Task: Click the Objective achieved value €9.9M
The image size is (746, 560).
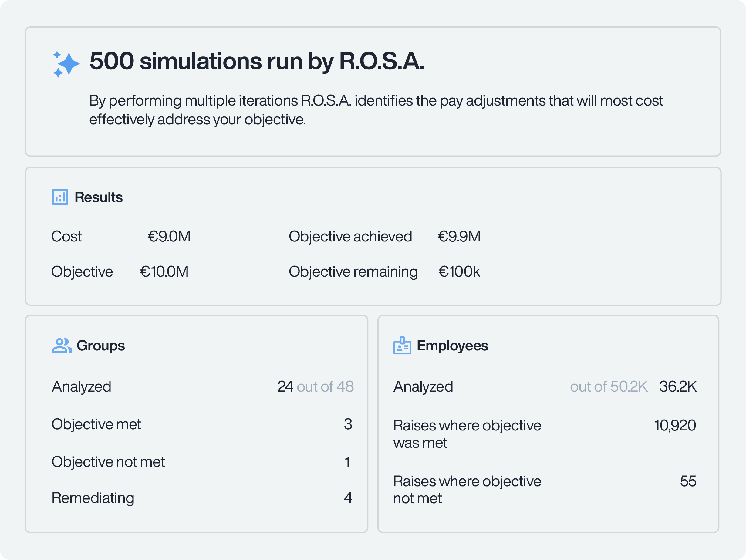Action: (x=459, y=236)
